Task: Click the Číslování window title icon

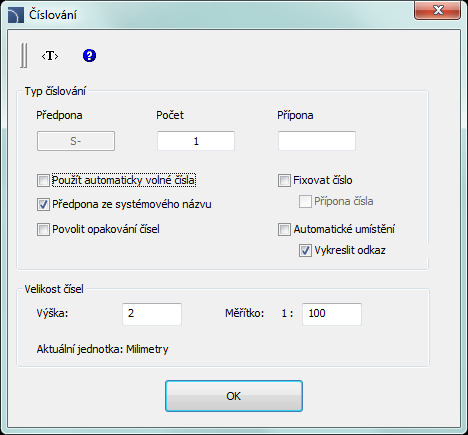Action: coord(16,15)
